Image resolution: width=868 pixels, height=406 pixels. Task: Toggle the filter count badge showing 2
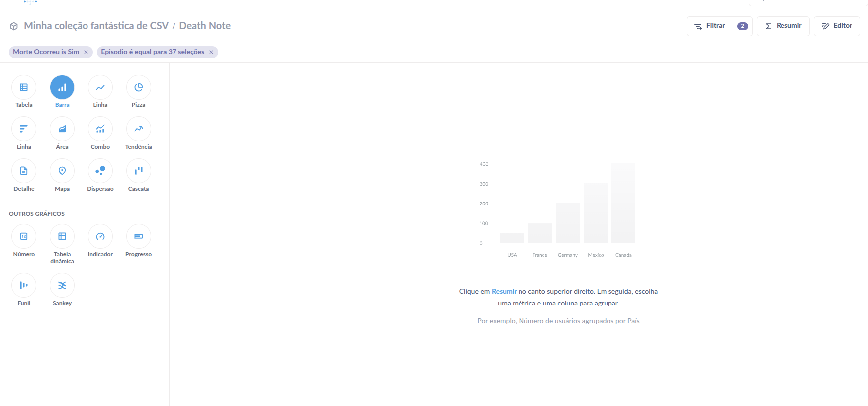click(x=742, y=26)
